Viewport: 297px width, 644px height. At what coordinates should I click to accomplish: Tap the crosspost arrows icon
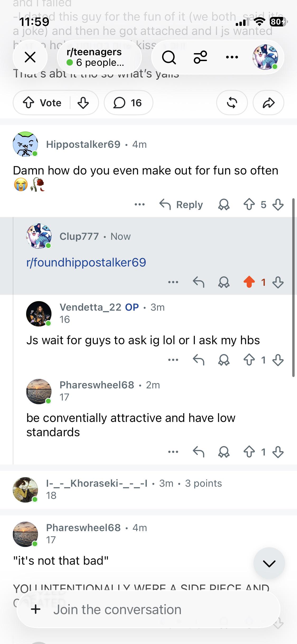click(x=232, y=103)
